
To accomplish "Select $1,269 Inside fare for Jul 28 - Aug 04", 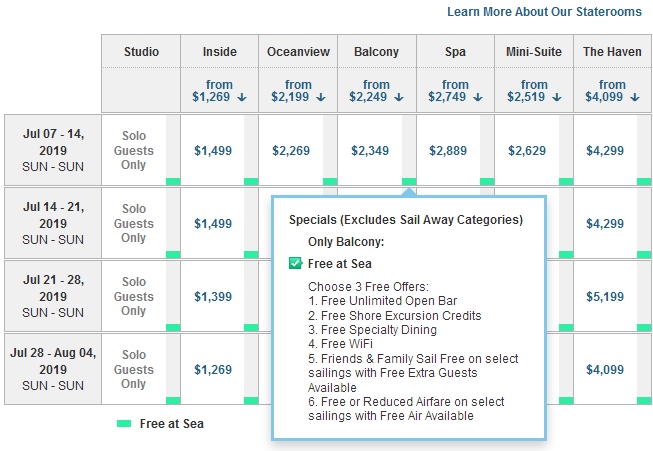I will pyautogui.click(x=213, y=370).
